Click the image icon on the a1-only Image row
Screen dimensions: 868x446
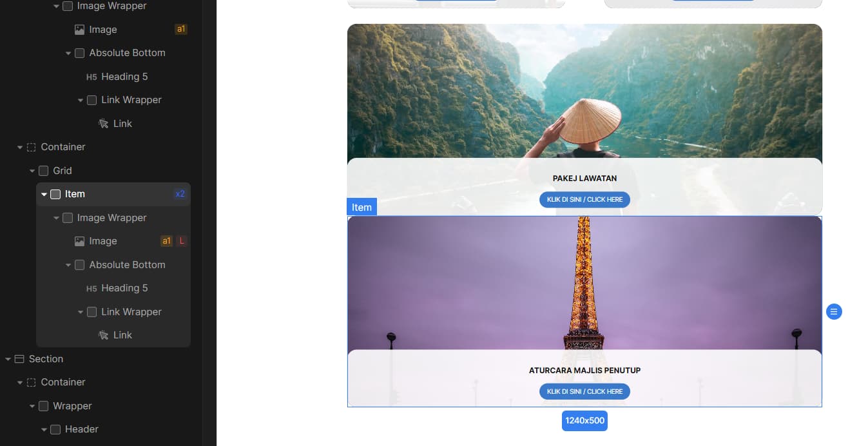coord(79,30)
